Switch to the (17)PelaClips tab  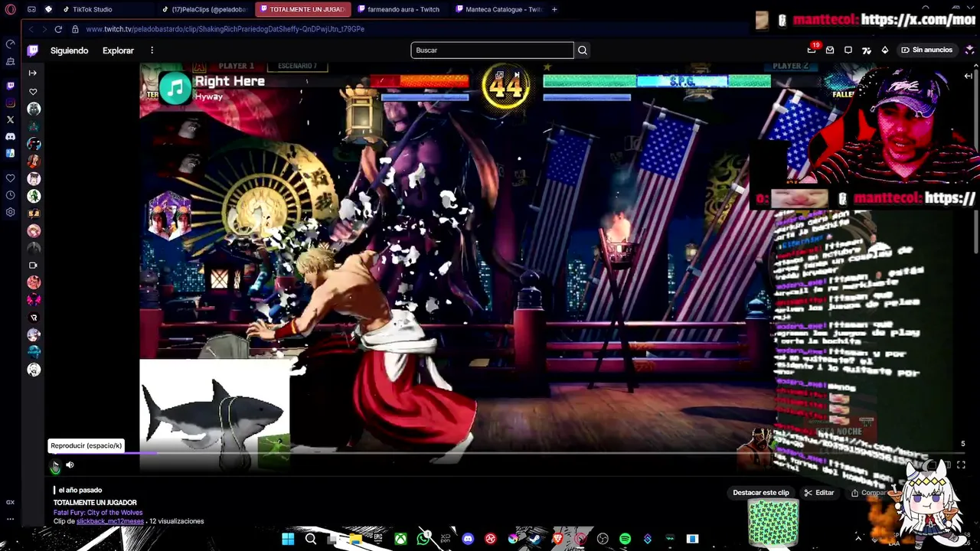[204, 9]
